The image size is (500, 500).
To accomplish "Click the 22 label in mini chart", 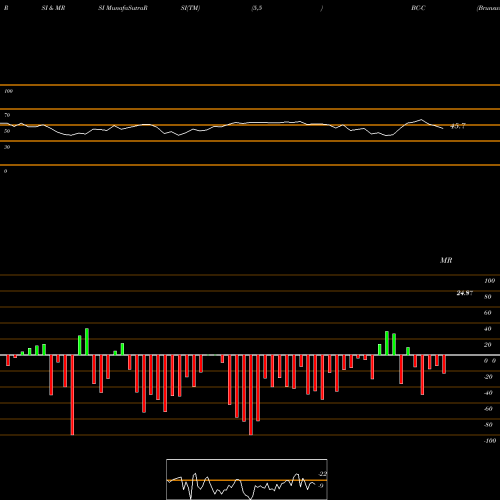I will (323, 474).
